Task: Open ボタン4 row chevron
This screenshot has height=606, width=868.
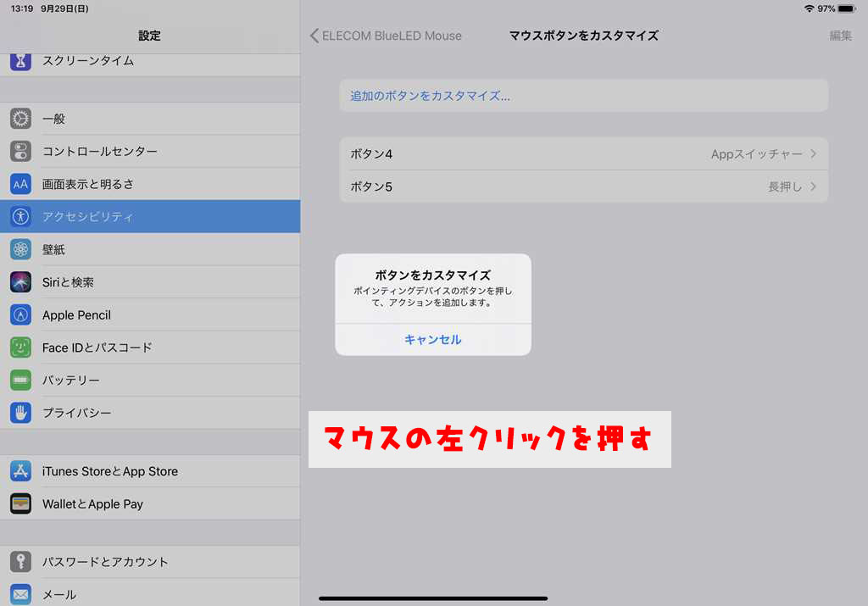Action: pyautogui.click(x=813, y=154)
